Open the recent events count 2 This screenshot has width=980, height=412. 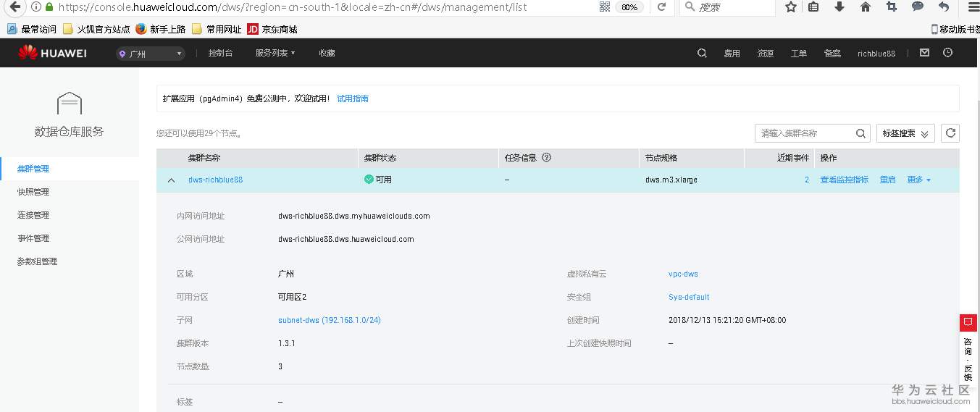pyautogui.click(x=807, y=180)
